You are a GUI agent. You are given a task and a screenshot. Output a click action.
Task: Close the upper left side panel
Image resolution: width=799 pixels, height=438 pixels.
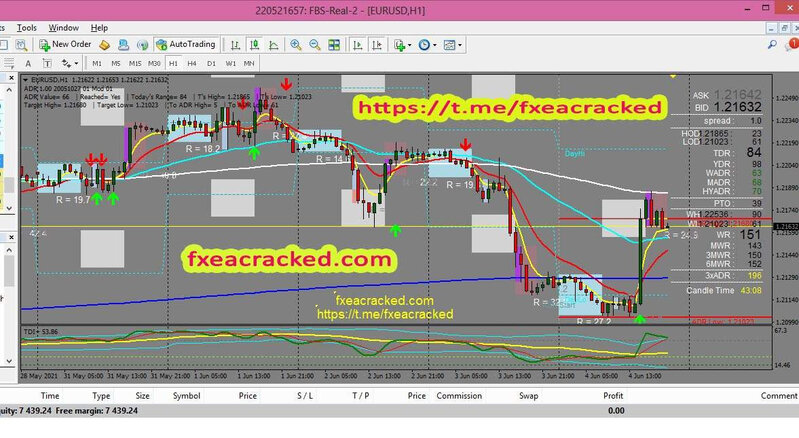coord(11,78)
